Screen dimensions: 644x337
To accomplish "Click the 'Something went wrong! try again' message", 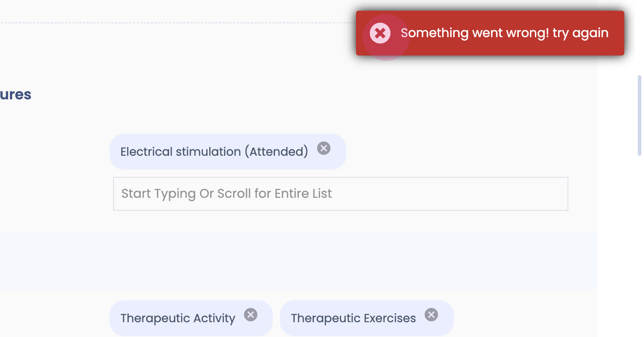I will pyautogui.click(x=504, y=33).
